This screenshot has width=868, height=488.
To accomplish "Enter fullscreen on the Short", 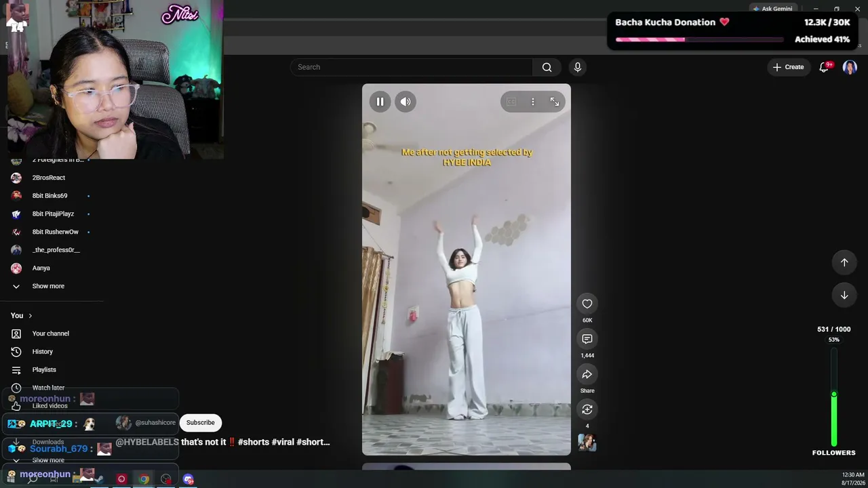I will click(555, 102).
